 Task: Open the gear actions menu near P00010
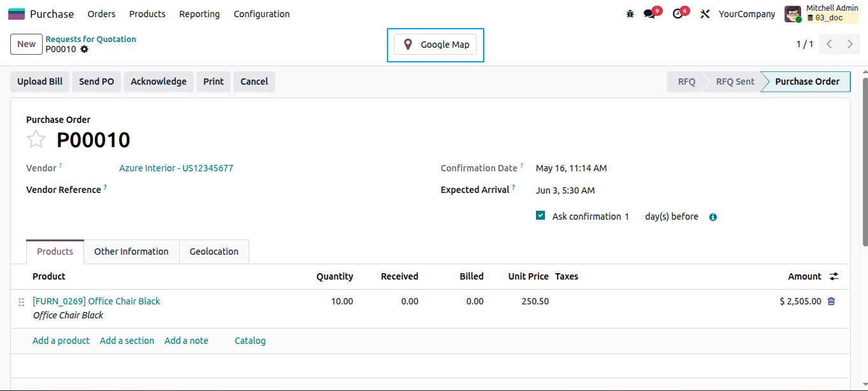click(x=84, y=49)
